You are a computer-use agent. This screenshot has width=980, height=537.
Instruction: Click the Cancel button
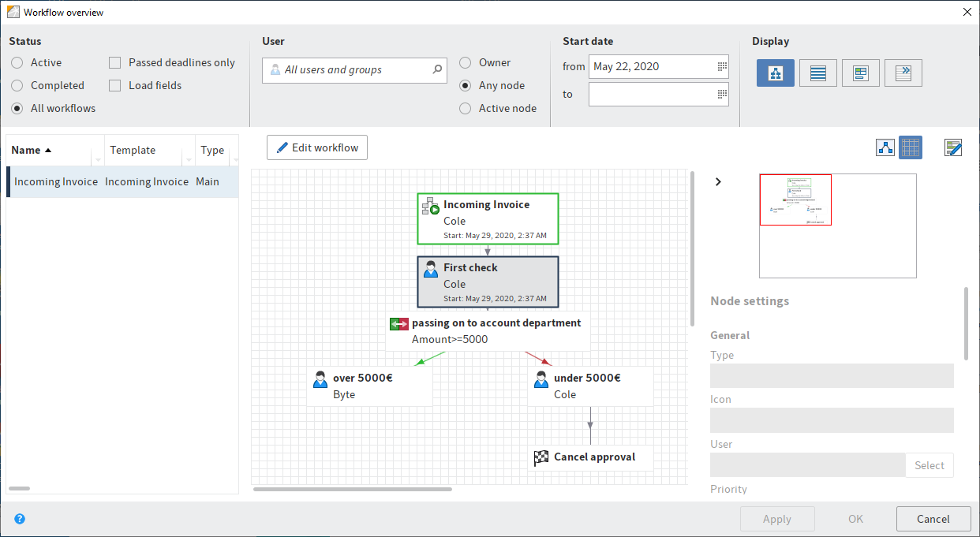pos(933,519)
